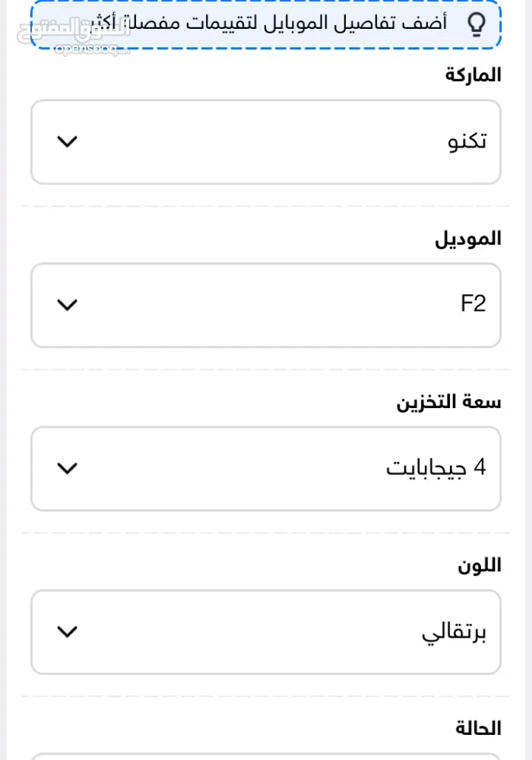This screenshot has height=760, width=532.
Task: Click the down chevron on the F2 model field
Action: [x=67, y=305]
